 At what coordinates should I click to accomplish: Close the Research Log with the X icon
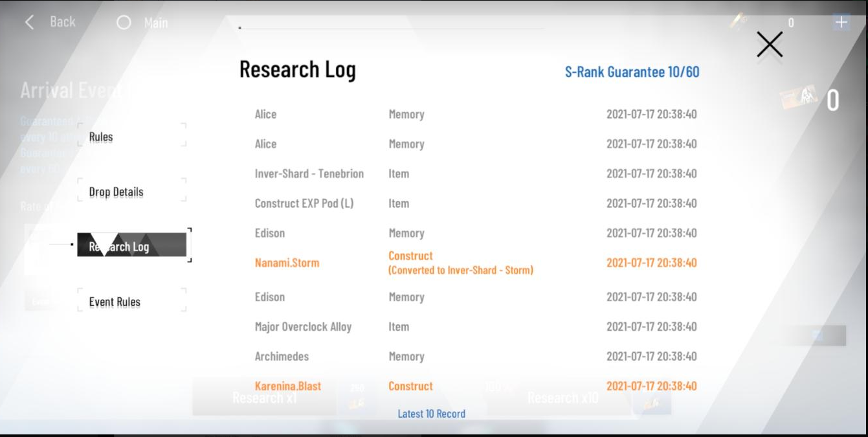tap(770, 45)
